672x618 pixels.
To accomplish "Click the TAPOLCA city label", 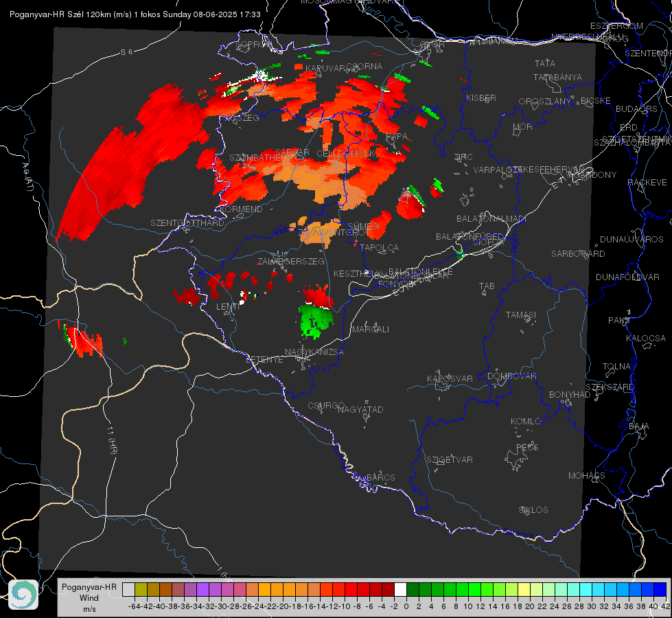I will (x=380, y=248).
